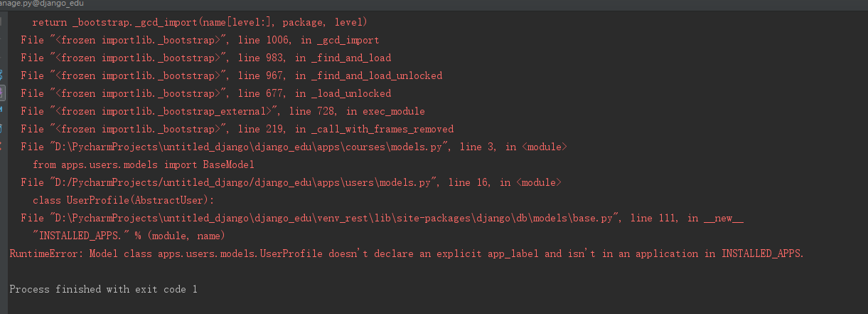
Task: Click the 'from apps.users.models import BaseModel' line
Action: pyautogui.click(x=143, y=164)
